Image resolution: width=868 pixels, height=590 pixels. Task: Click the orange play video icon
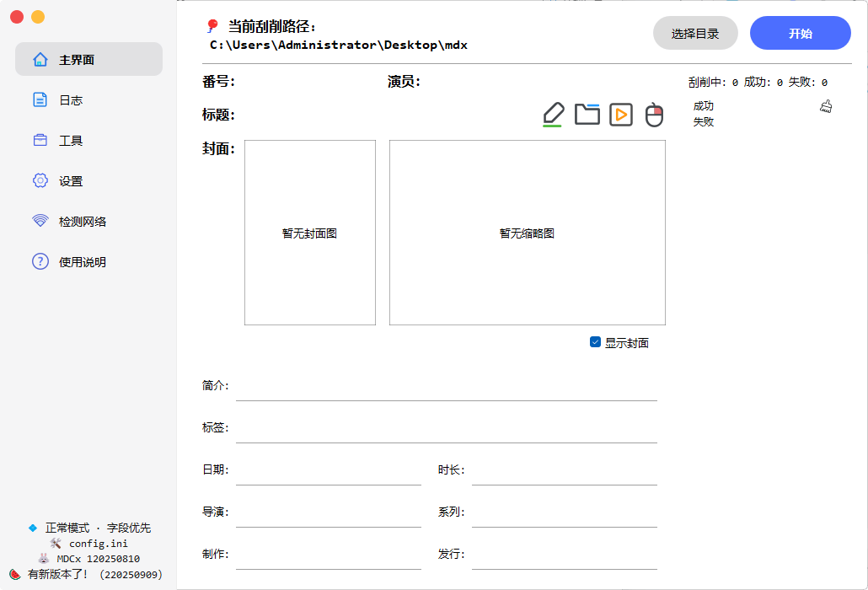tap(621, 115)
